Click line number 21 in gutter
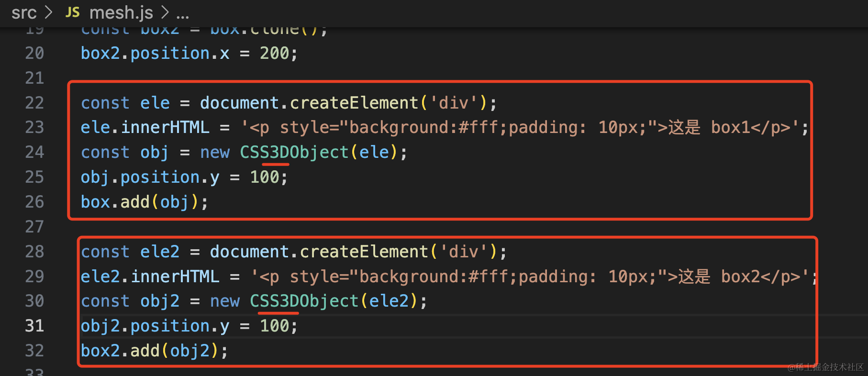The image size is (868, 376). tap(34, 78)
